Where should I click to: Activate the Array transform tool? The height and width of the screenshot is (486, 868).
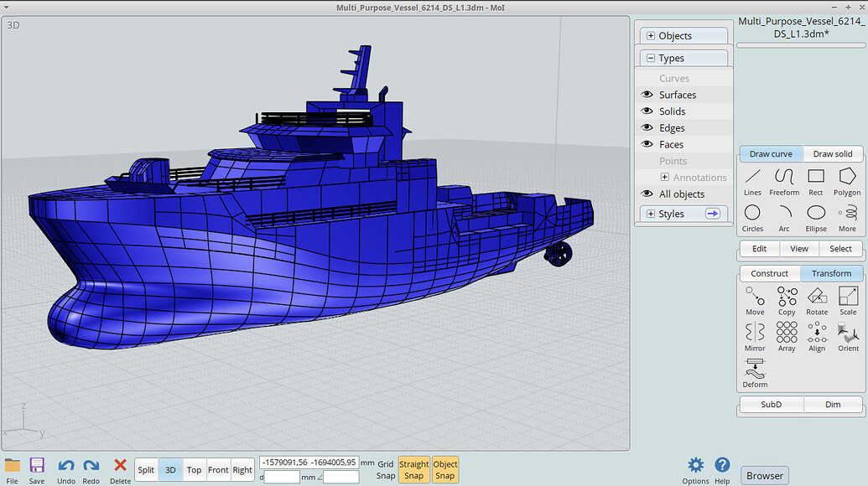pos(787,338)
